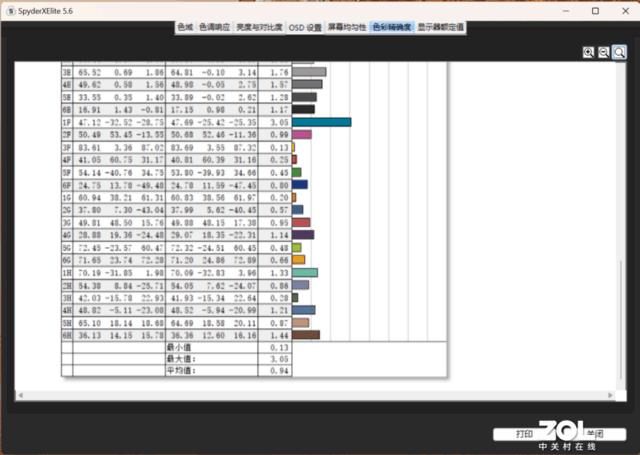Screen dimensions: 640x455
Task: Click the average value 0.94
Action: (279, 371)
